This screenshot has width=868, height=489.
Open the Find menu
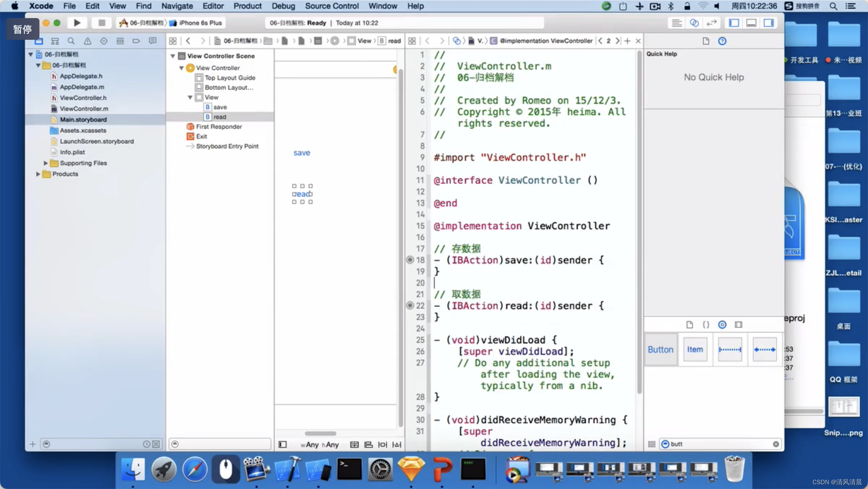143,6
